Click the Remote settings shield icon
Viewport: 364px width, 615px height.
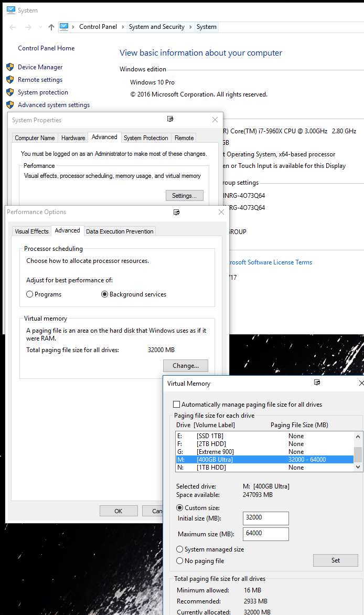pyautogui.click(x=9, y=80)
